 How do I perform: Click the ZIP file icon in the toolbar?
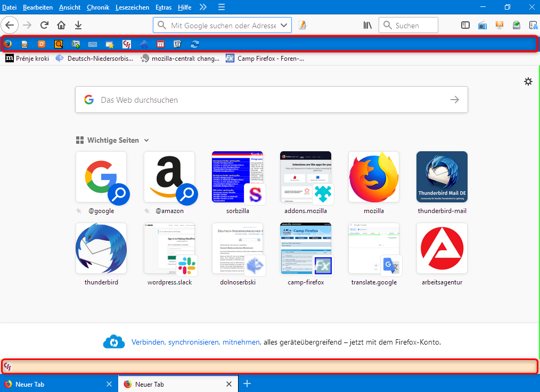(24, 44)
